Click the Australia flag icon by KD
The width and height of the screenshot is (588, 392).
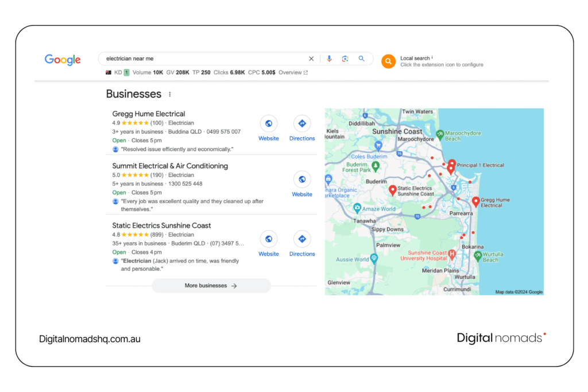[109, 73]
